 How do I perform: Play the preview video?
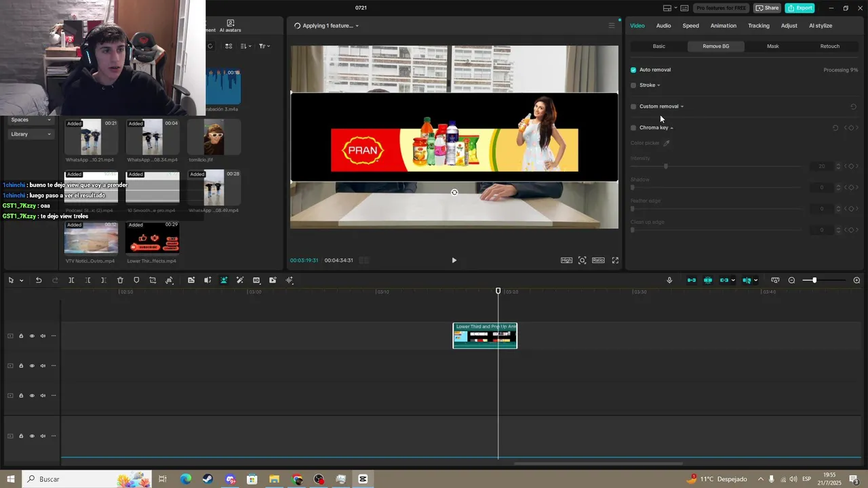coord(454,260)
